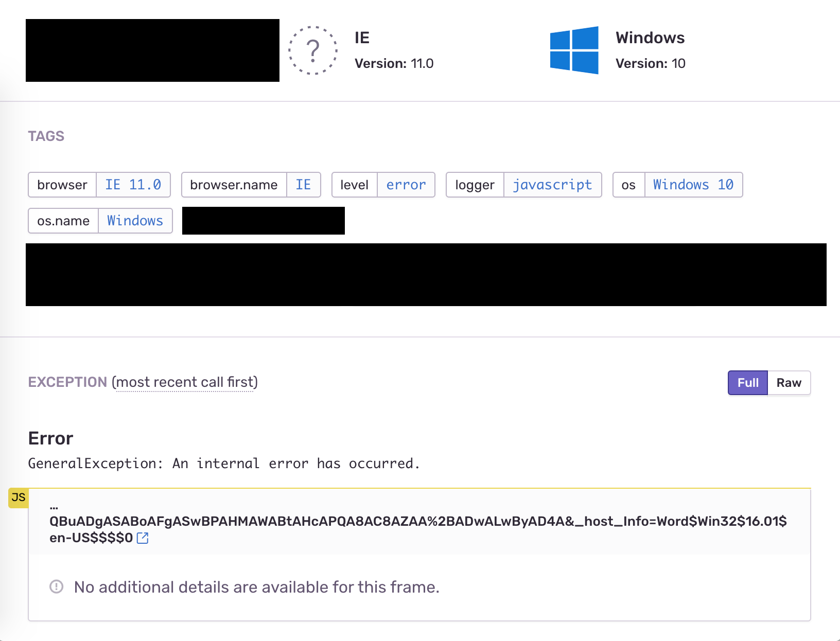Image resolution: width=840 pixels, height=641 pixels.
Task: Click the info icon beside the frame details message
Action: 57,587
